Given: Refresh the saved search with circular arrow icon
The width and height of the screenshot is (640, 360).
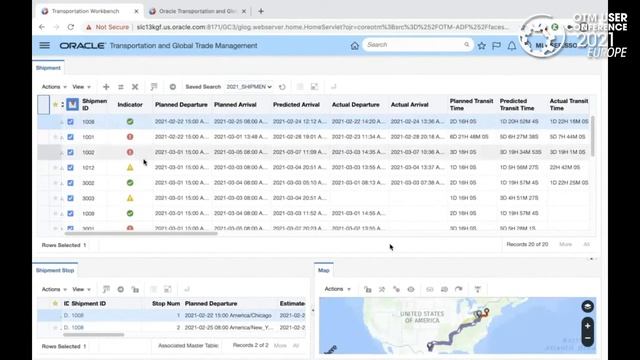Looking at the screenshot, I should [x=282, y=87].
